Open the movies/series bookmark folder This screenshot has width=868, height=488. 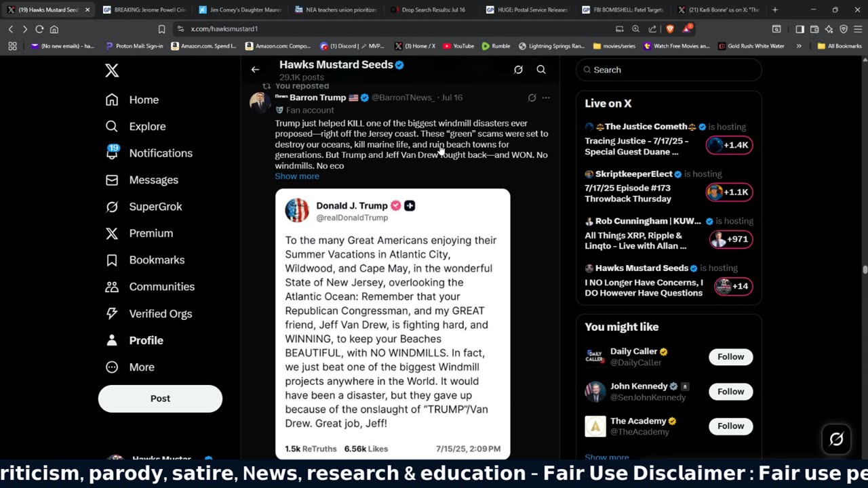(614, 46)
